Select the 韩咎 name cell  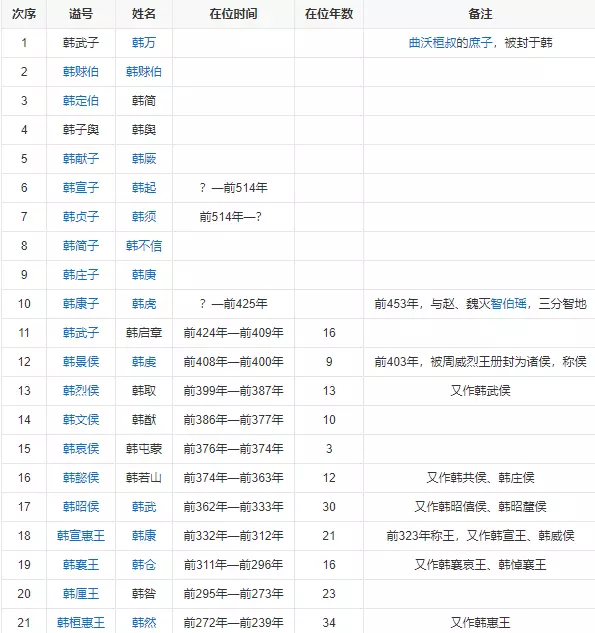click(144, 594)
